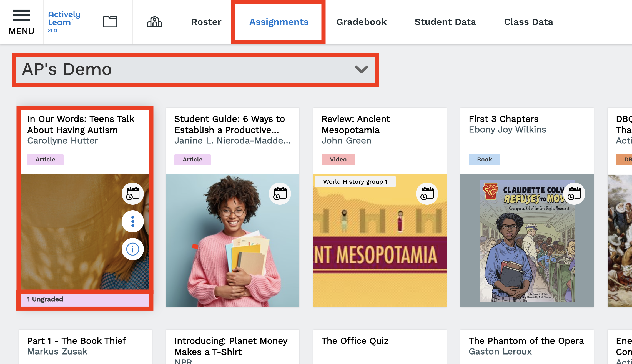This screenshot has width=632, height=364.
Task: Select the Assignments tab
Action: tap(279, 22)
